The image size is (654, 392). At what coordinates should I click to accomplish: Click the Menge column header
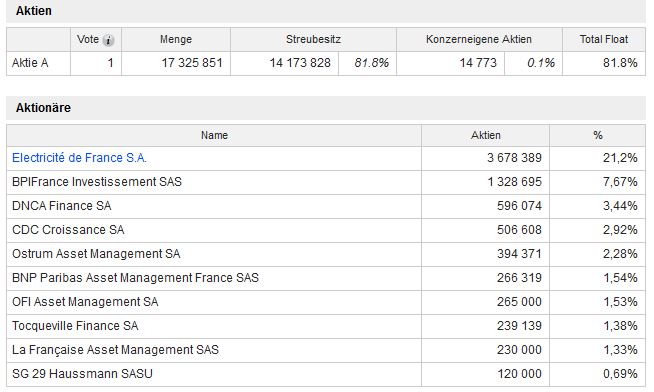point(176,40)
